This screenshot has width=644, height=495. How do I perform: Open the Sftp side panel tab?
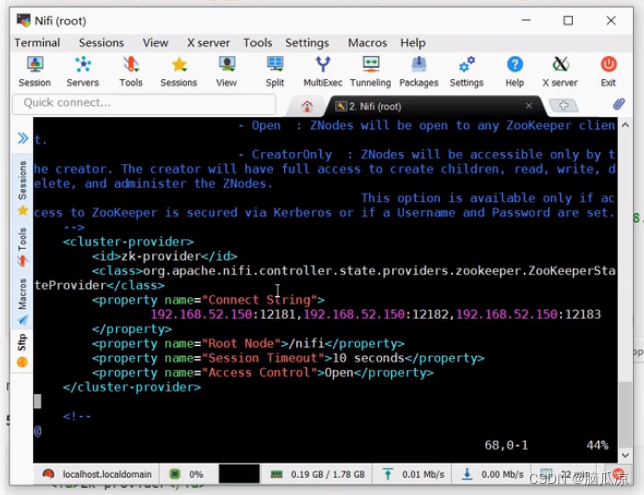pyautogui.click(x=22, y=350)
